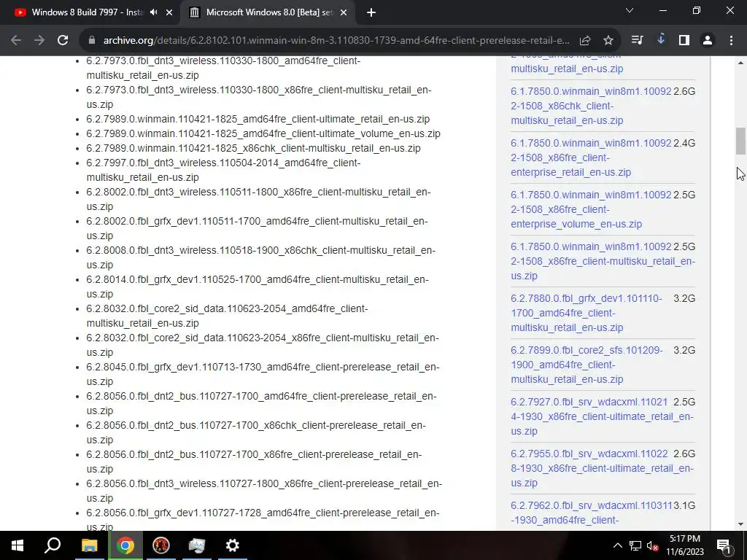Open the Windows Start menu
The height and width of the screenshot is (560, 747).
click(x=18, y=545)
